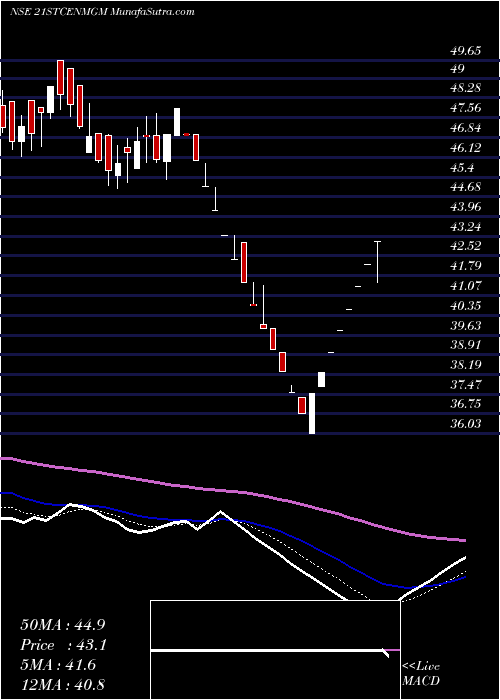Click the 49 price axis label

(458, 69)
